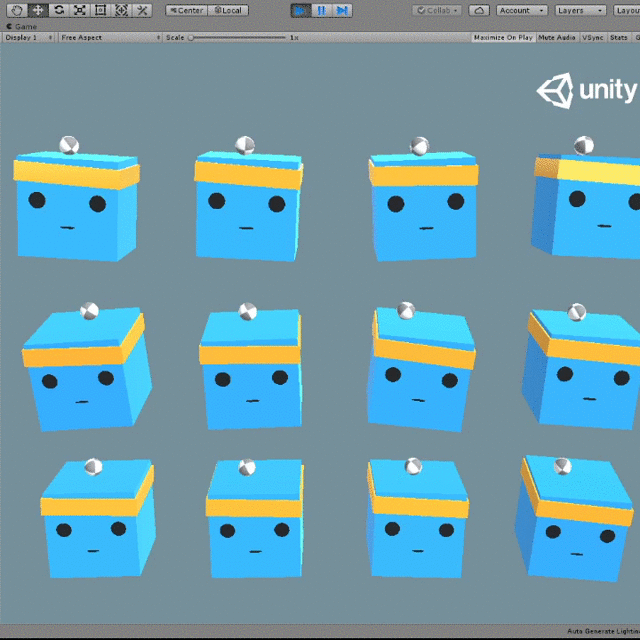Switch to the Game tab
This screenshot has height=640, width=640.
click(22, 27)
